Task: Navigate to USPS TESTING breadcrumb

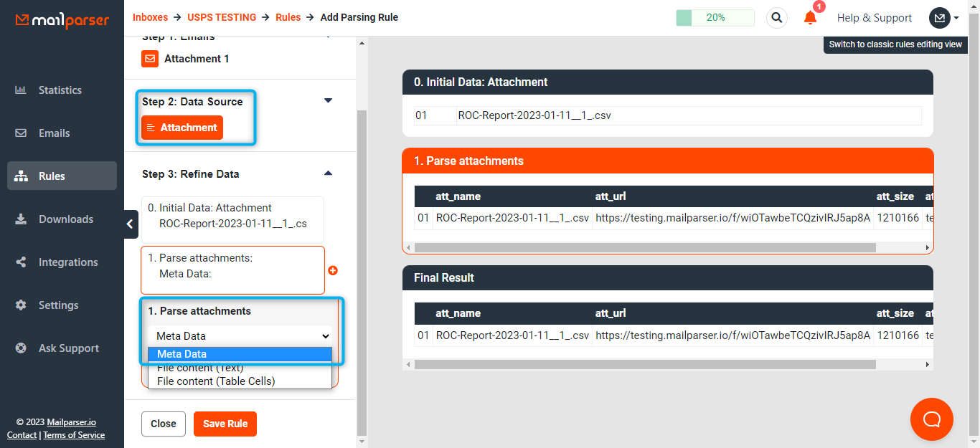Action: 222,17
